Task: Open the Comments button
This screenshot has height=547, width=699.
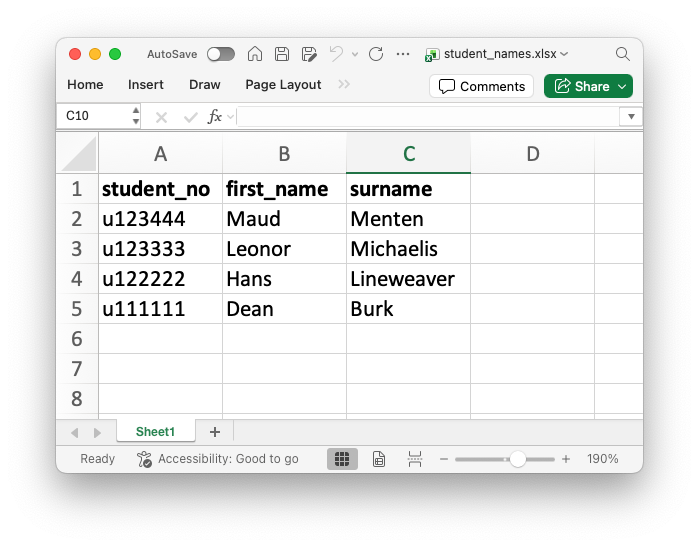Action: pos(481,86)
